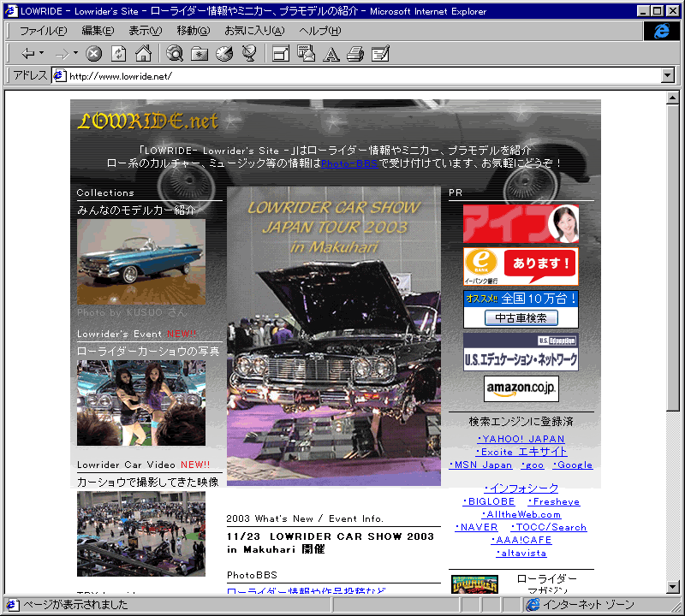This screenshot has height=616, width=685.
Task: Click the text みんなのモデルカー紹介
Action: (x=136, y=210)
